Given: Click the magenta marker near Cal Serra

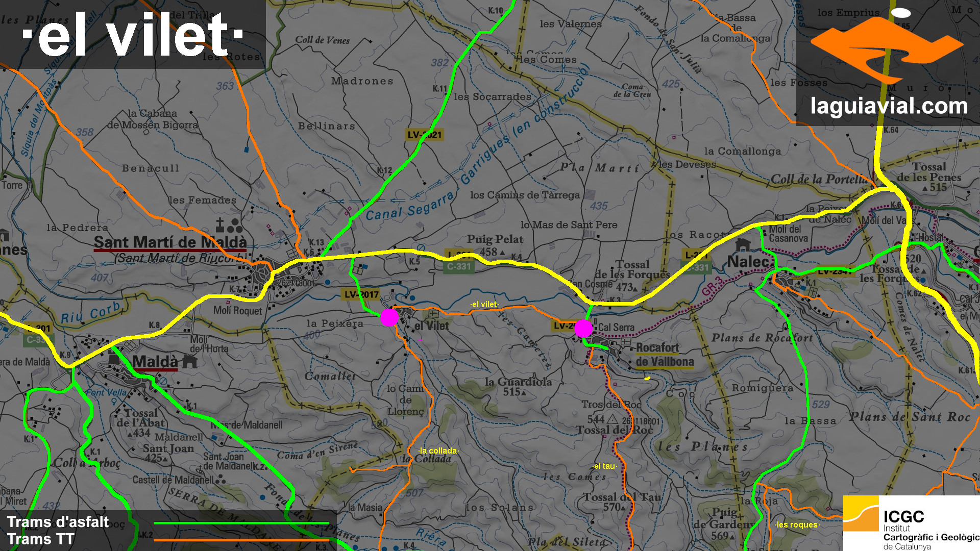Looking at the screenshot, I should pos(583,329).
